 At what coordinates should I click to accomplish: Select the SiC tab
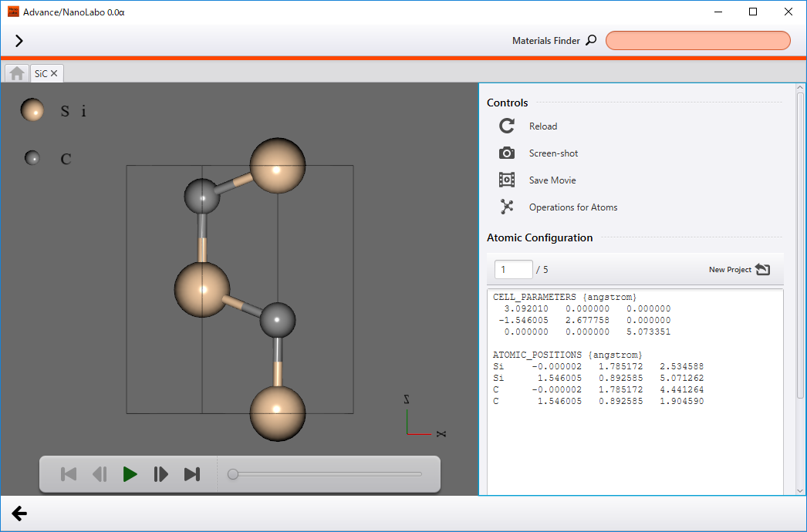[41, 73]
